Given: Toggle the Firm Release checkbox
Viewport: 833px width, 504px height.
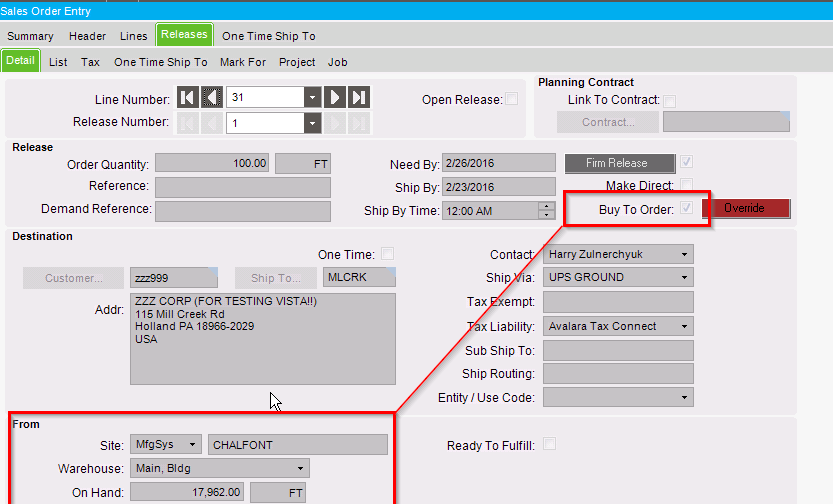Looking at the screenshot, I should (686, 161).
